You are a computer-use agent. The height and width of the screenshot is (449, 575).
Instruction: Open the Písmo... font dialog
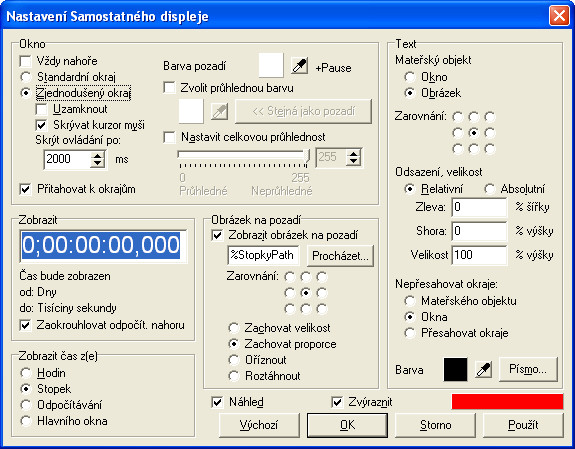pyautogui.click(x=528, y=369)
